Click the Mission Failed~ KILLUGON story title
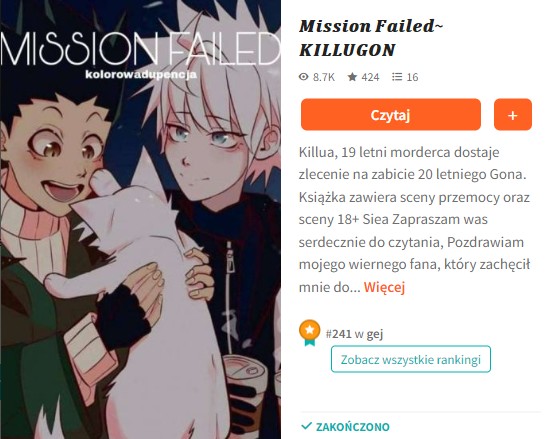Screen dimensions: 558x439 [x=371, y=38]
